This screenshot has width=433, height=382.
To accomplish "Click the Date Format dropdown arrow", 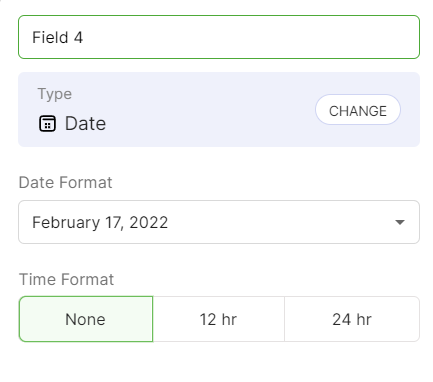I will [400, 222].
